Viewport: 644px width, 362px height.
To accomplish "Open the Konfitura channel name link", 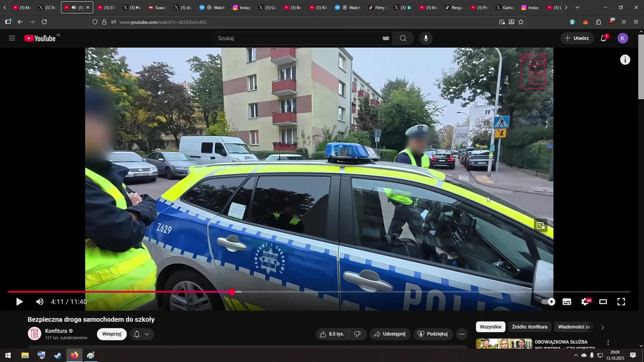I will click(x=56, y=331).
